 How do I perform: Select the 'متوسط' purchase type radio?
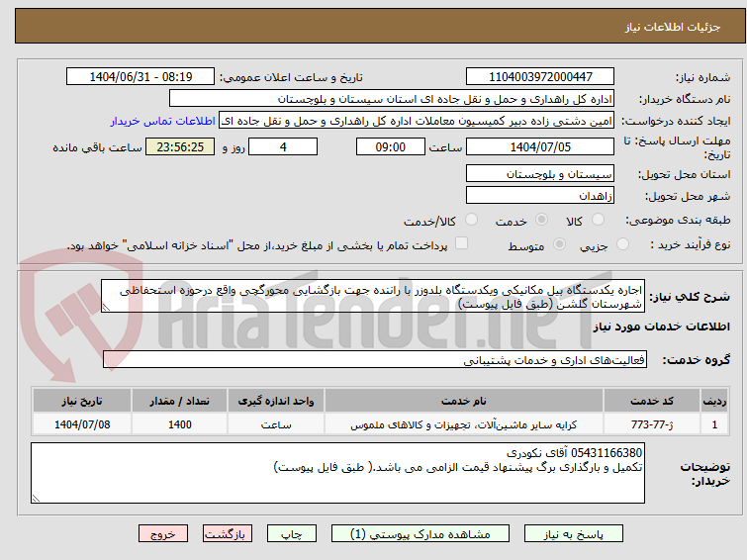tap(559, 244)
